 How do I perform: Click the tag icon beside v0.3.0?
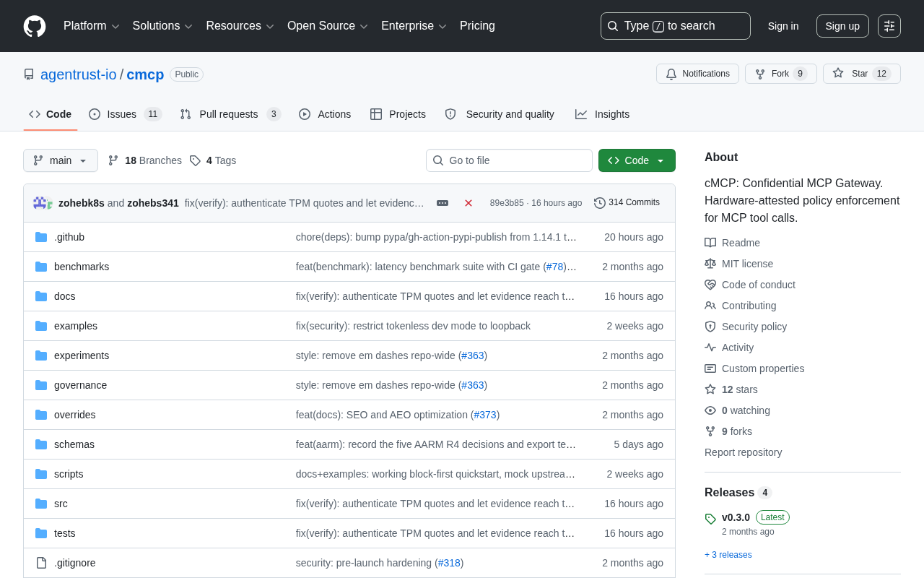tap(710, 518)
